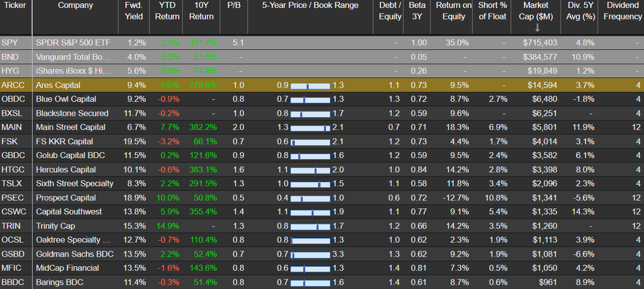Sort by Short % of Float header
Viewport: 644px width, 289px height.
493,11
